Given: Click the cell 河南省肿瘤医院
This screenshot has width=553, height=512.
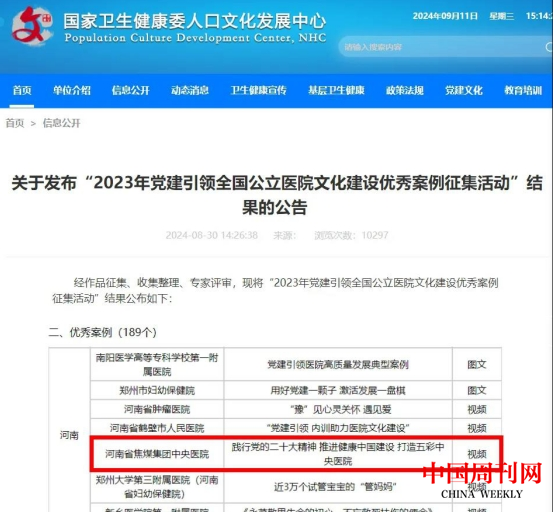Looking at the screenshot, I should tap(157, 409).
